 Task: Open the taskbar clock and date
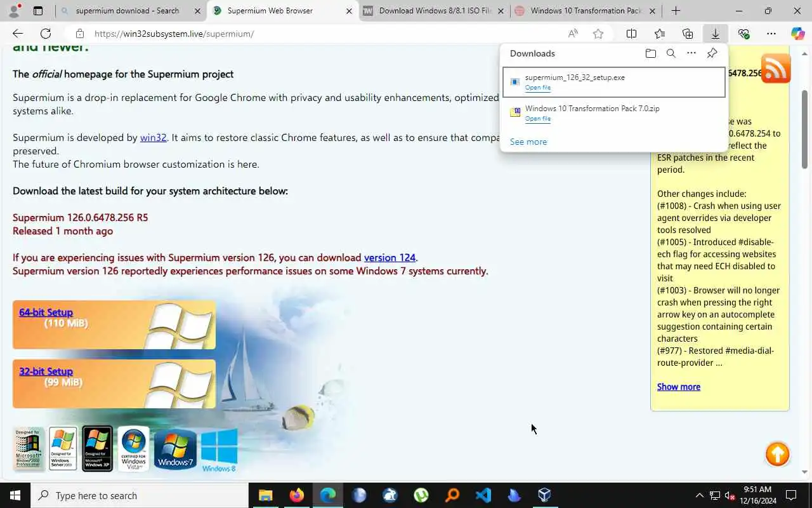click(757, 495)
